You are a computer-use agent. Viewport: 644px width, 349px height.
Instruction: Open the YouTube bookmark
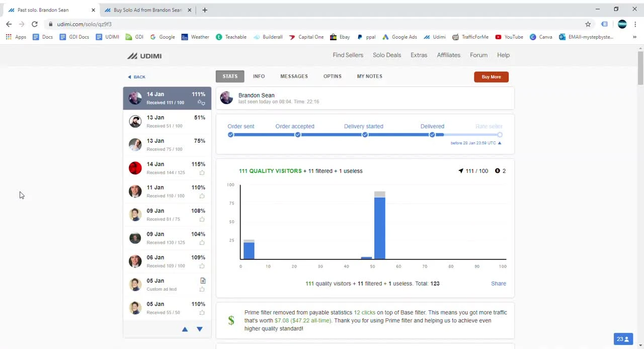(x=509, y=37)
